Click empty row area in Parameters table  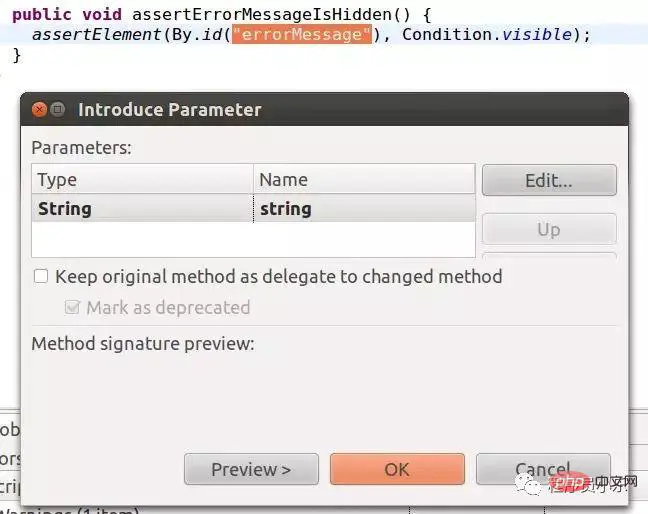253,240
